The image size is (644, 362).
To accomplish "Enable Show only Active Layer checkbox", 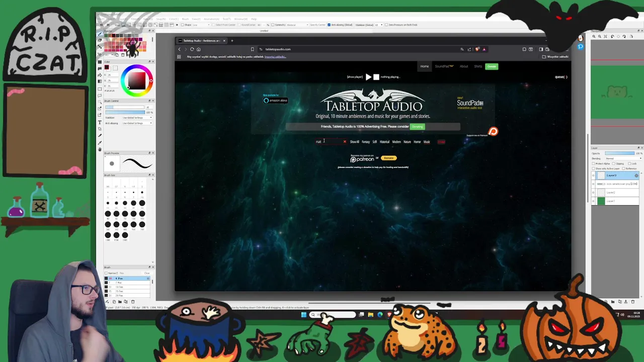I will 593,168.
